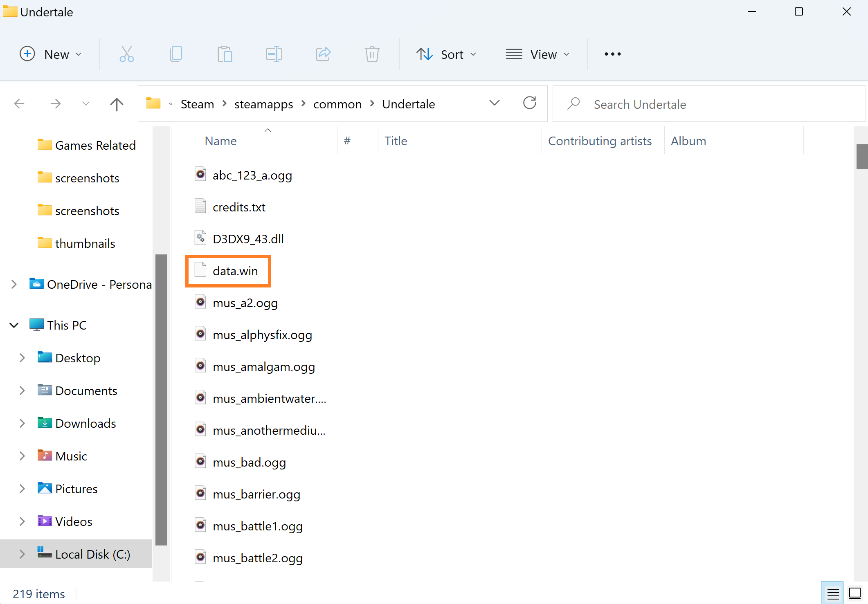Click the file list vertical scrollbar thumb
This screenshot has height=604, width=868.
tap(861, 156)
